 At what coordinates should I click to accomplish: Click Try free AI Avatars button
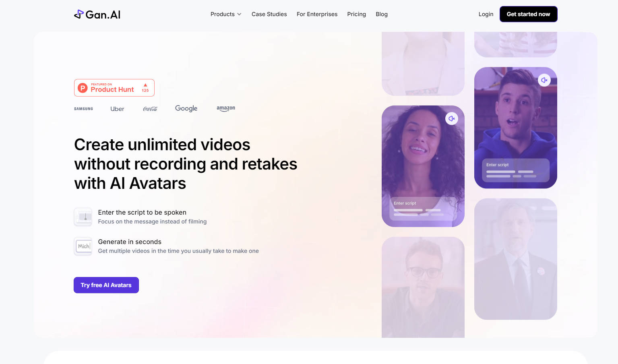(x=106, y=285)
